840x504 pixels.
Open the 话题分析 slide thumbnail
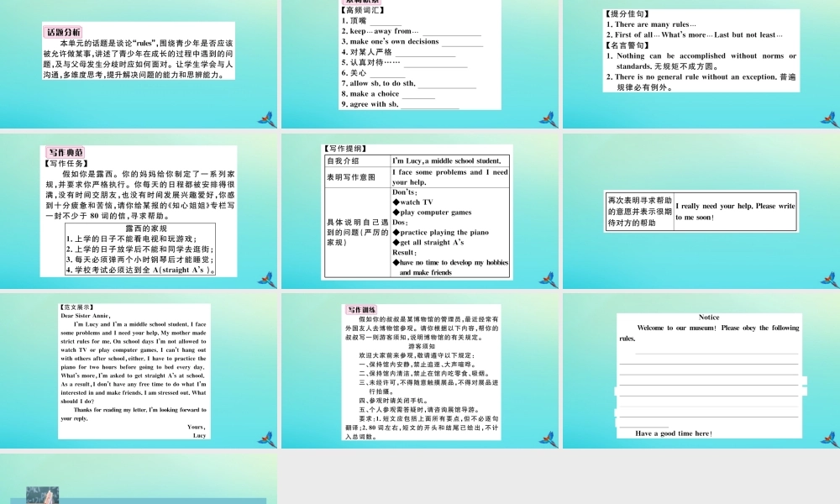(x=139, y=65)
